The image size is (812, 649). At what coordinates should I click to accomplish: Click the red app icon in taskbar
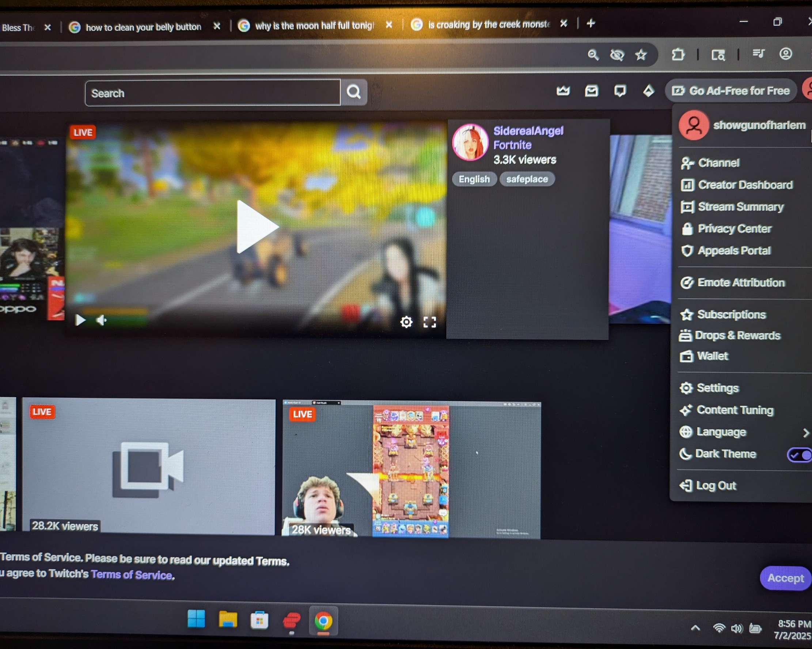[x=292, y=620]
